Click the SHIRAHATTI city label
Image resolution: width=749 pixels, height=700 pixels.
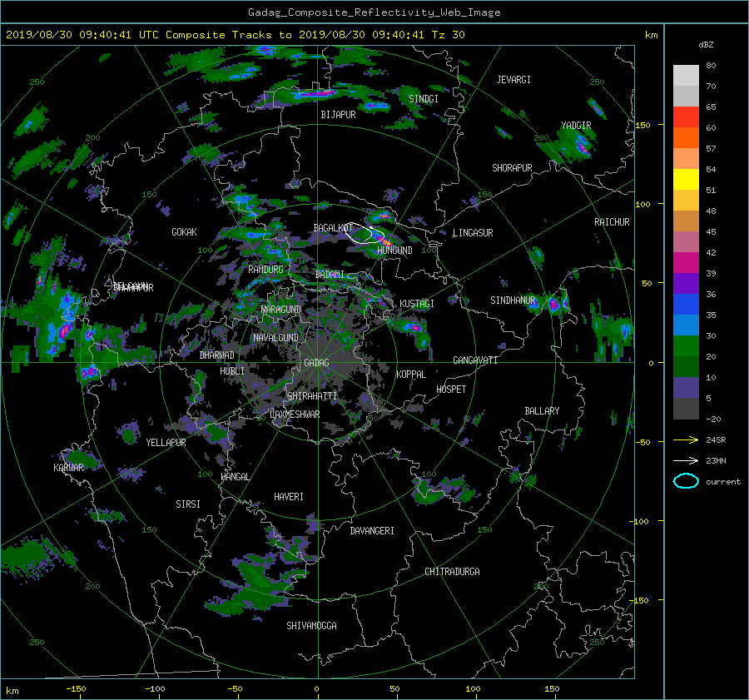tap(312, 396)
